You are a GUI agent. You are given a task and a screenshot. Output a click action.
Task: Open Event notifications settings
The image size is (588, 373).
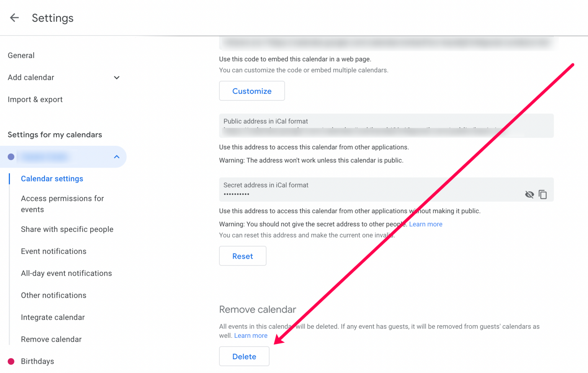pos(53,251)
